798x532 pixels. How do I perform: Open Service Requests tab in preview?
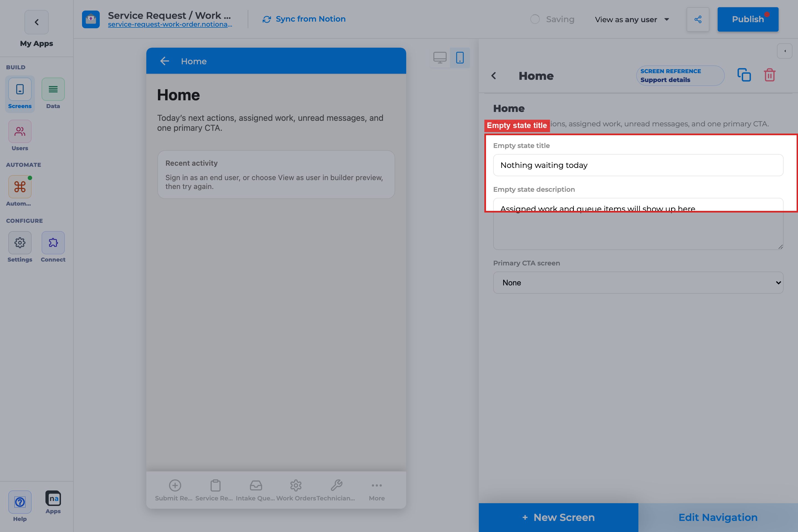(x=215, y=490)
